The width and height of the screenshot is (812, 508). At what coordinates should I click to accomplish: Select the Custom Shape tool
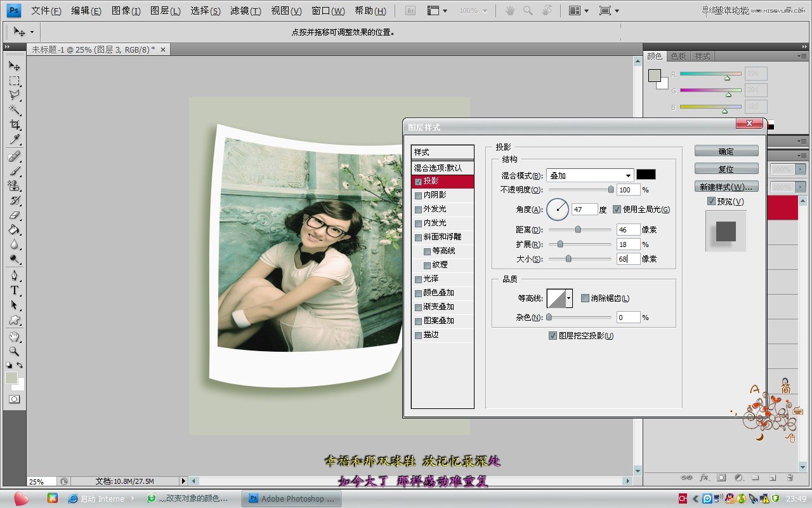click(14, 319)
